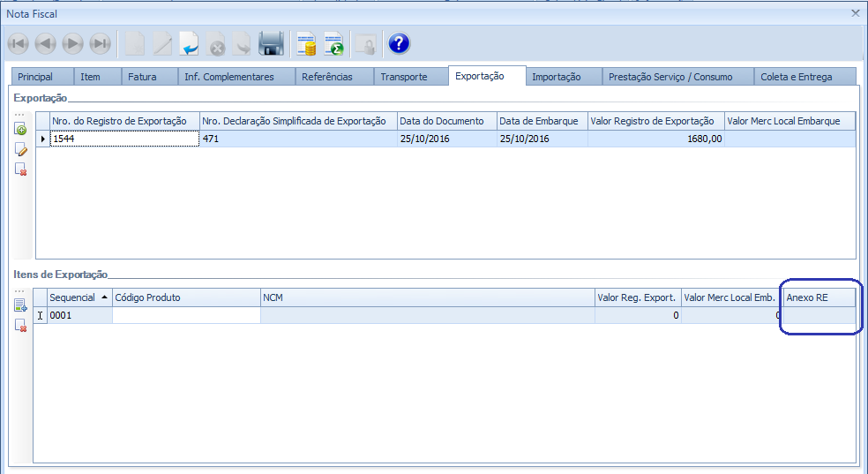Select the export registry cell 1544
868x474 pixels.
pos(123,139)
